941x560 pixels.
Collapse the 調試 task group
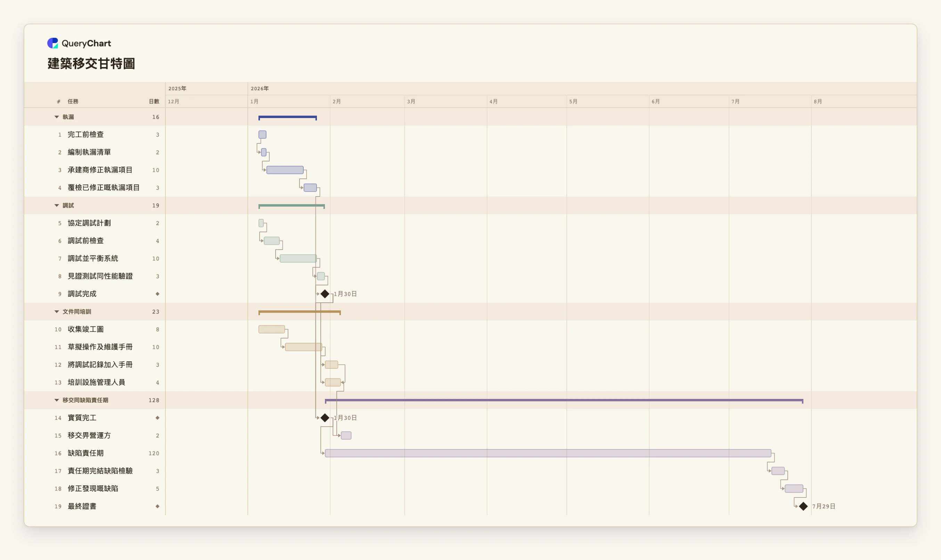pyautogui.click(x=57, y=205)
